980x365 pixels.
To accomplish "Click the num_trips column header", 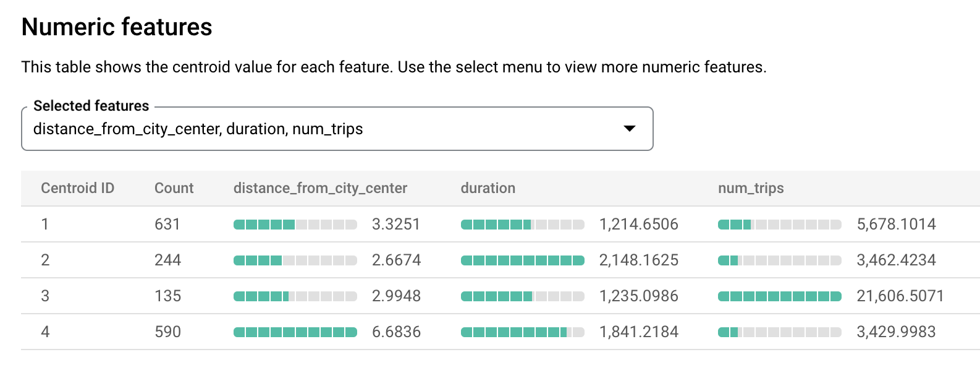I will coord(750,188).
